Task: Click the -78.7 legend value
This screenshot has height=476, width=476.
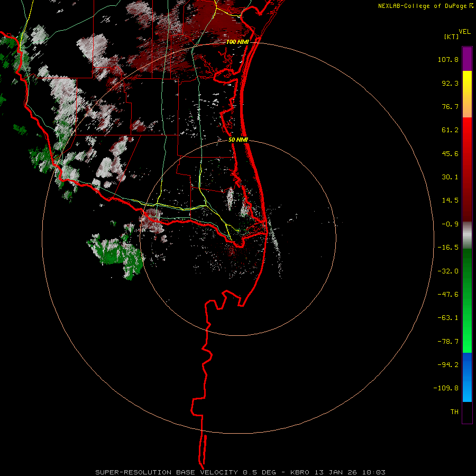Action: tap(448, 342)
